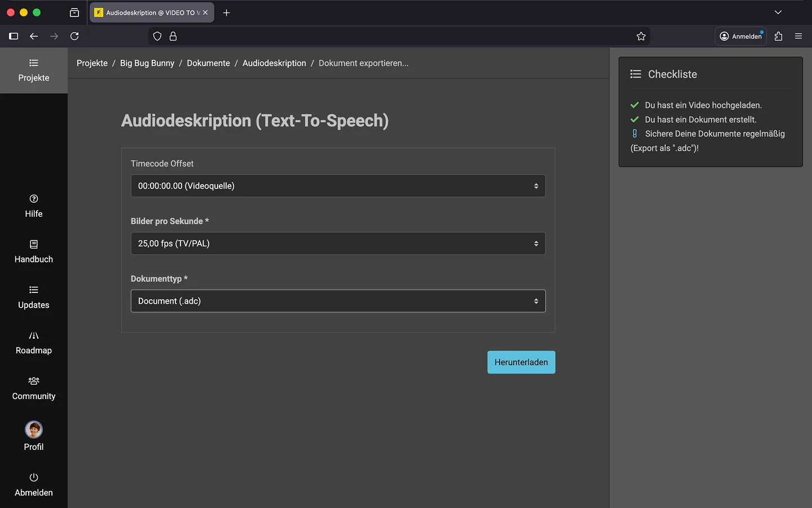Open a new browser tab
This screenshot has height=508, width=812.
coord(227,12)
